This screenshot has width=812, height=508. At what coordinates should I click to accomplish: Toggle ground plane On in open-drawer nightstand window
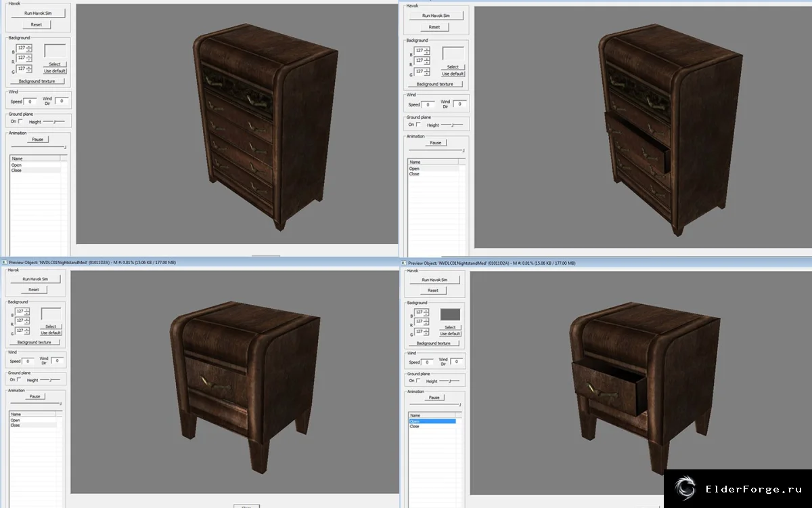[418, 380]
